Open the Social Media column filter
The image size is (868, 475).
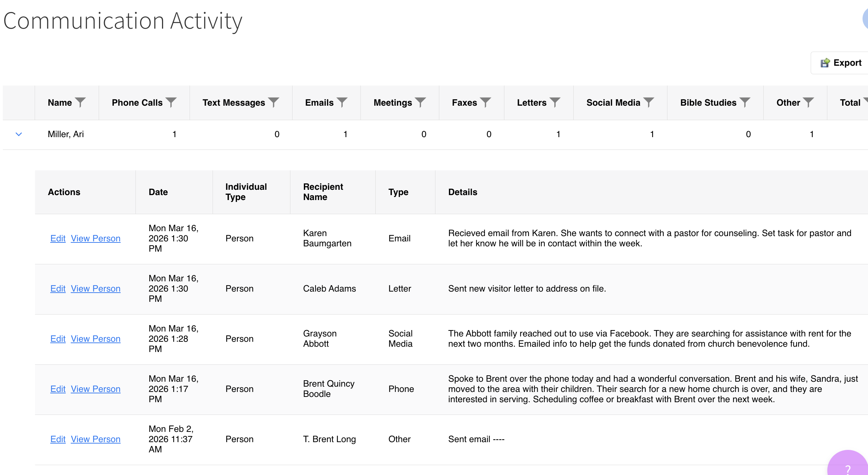[649, 102]
